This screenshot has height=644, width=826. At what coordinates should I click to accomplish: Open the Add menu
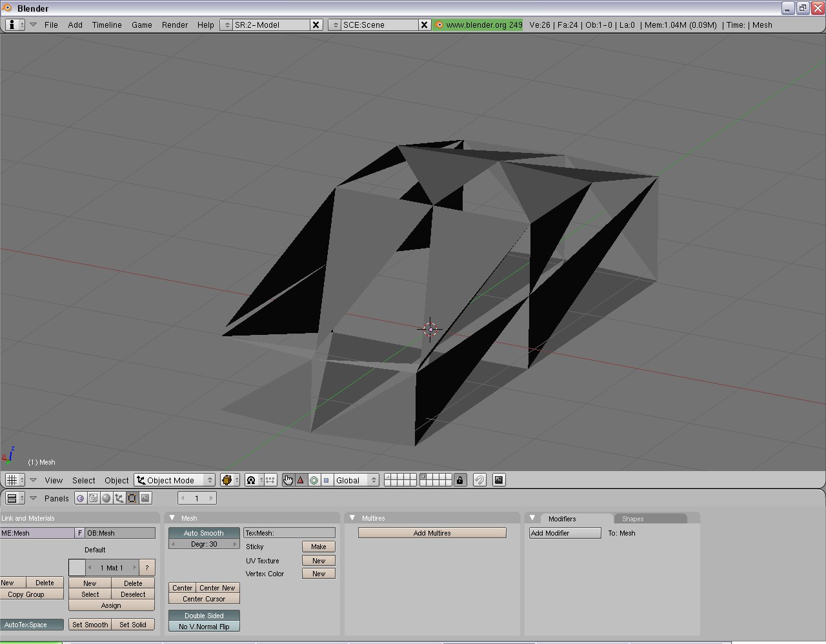(x=76, y=25)
